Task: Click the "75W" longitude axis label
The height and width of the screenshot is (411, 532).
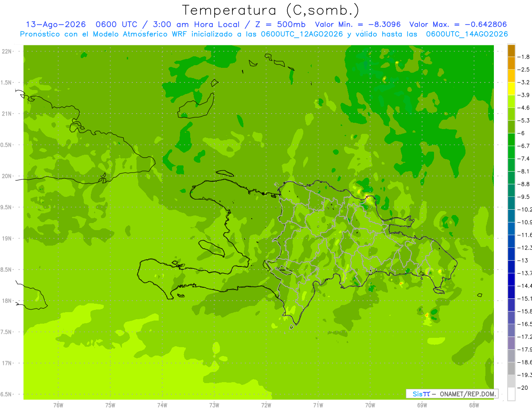Action: [x=110, y=405]
